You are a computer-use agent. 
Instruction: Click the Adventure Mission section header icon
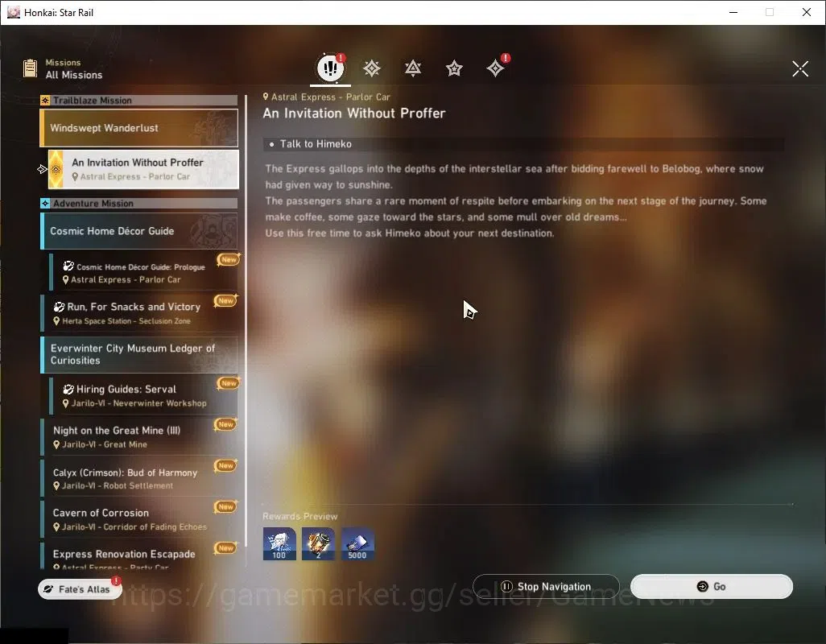(x=45, y=203)
